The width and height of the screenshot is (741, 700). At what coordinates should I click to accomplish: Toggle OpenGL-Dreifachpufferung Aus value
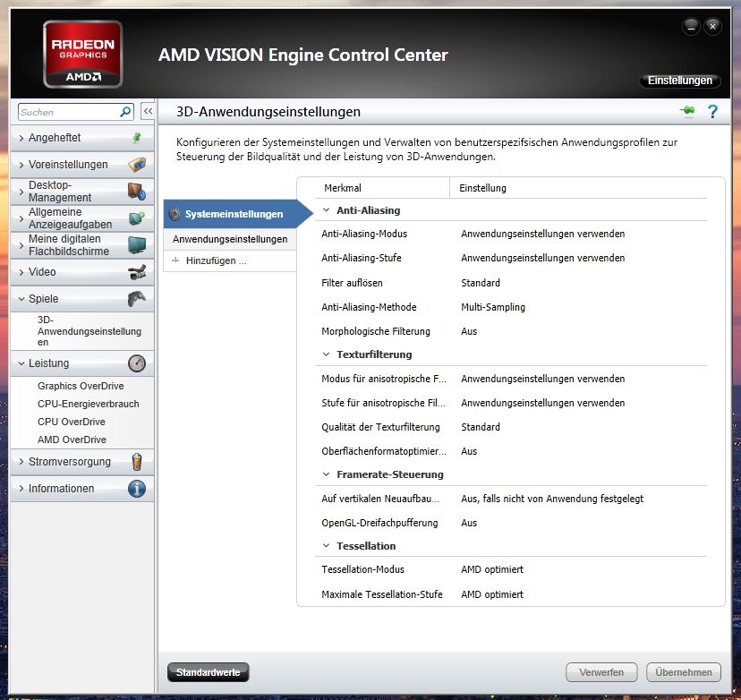click(x=469, y=523)
